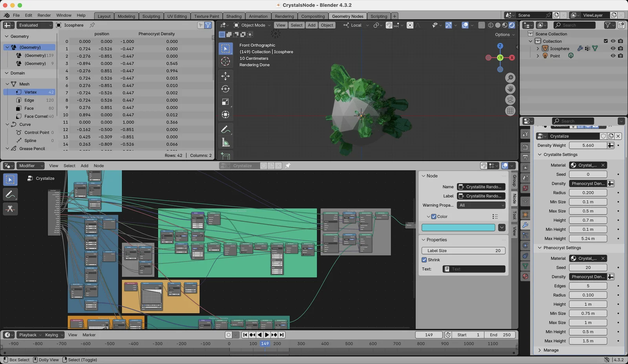Jump to the end frame with playback controls
This screenshot has width=628, height=364.
point(282,335)
